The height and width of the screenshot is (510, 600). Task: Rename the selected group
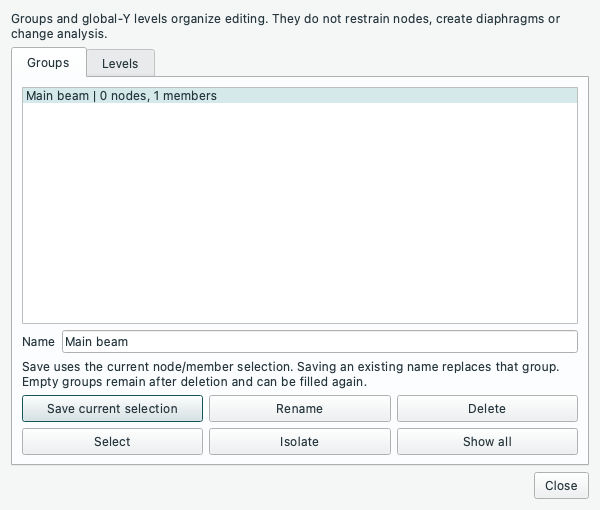pyautogui.click(x=300, y=409)
